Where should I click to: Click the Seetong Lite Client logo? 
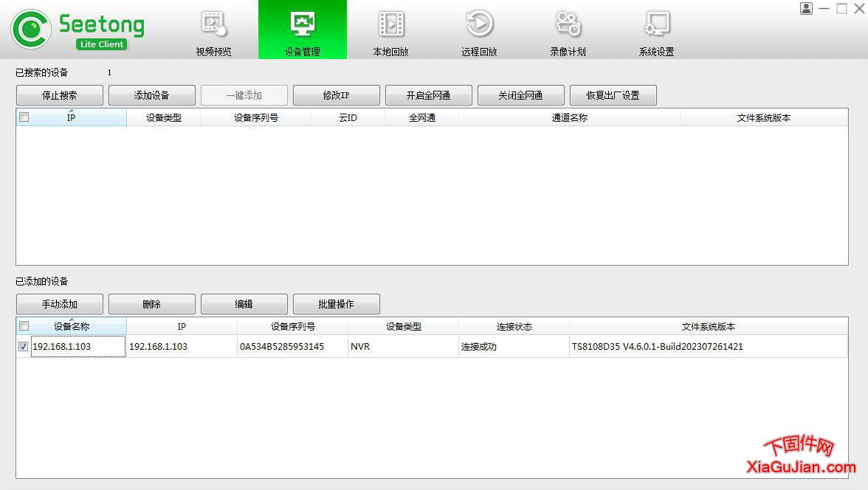78,30
